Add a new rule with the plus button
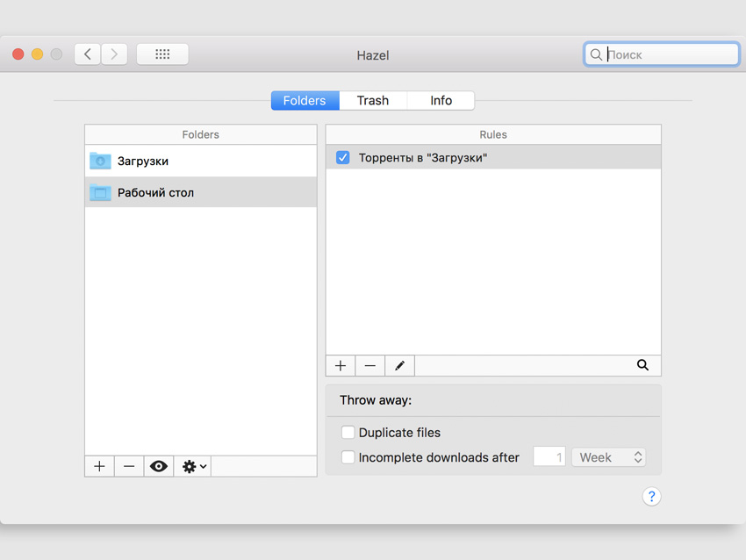 pyautogui.click(x=341, y=365)
